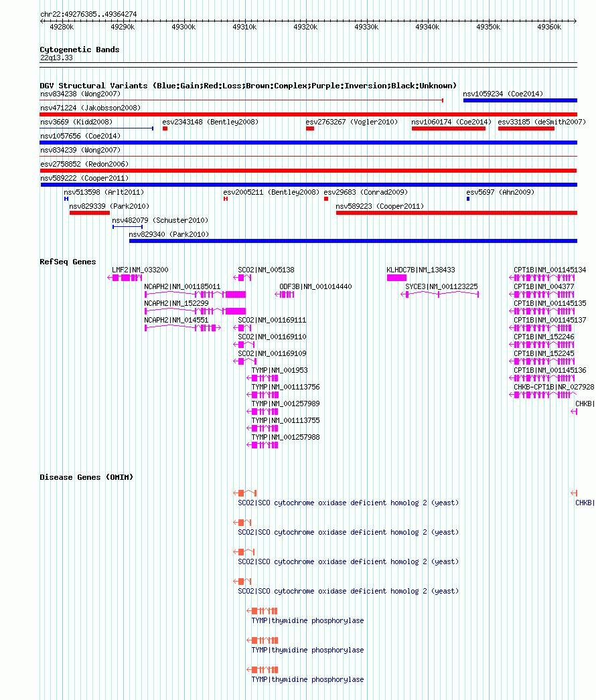The width and height of the screenshot is (596, 700).
Task: Click the chr22:49276385..49364274 region label
Action: click(x=88, y=14)
